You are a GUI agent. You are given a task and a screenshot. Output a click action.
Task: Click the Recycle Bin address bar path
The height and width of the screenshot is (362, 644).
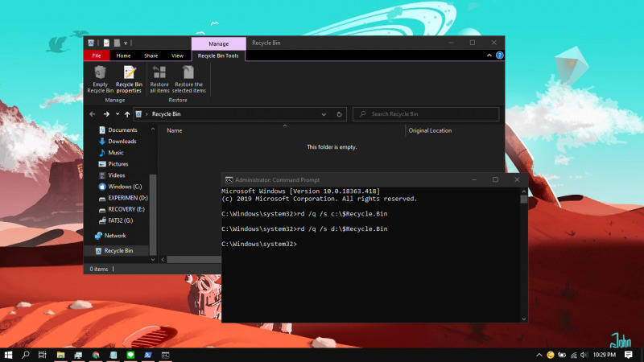click(x=167, y=114)
